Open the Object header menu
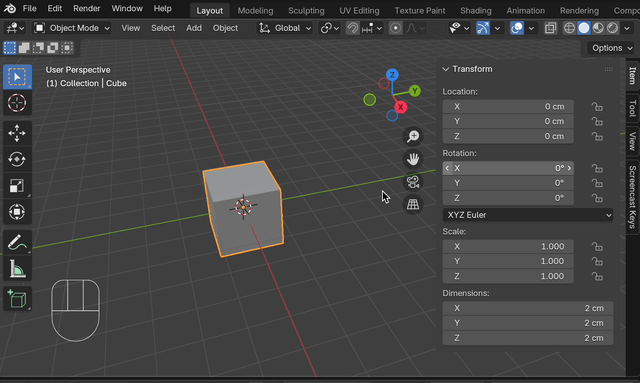This screenshot has height=383, width=640. point(225,28)
